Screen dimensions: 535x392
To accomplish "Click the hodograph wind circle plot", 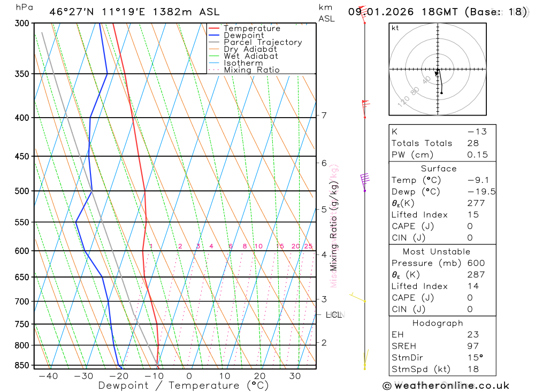I will coord(438,70).
